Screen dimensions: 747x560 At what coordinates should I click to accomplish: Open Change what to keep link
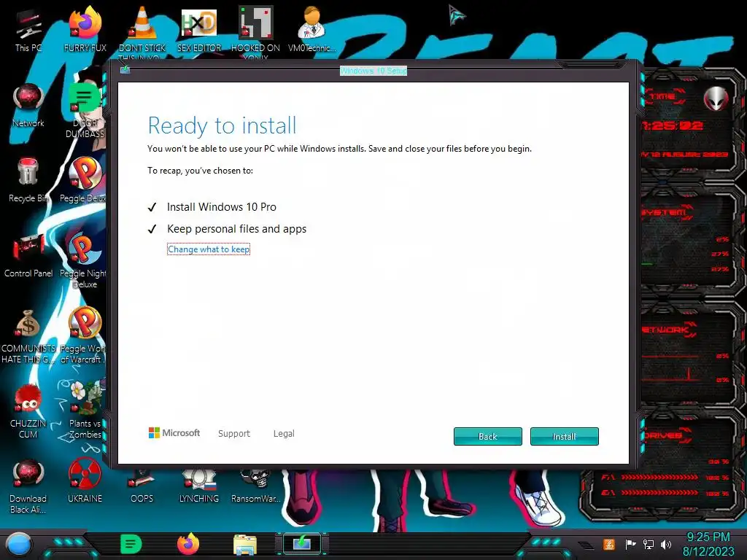click(209, 249)
